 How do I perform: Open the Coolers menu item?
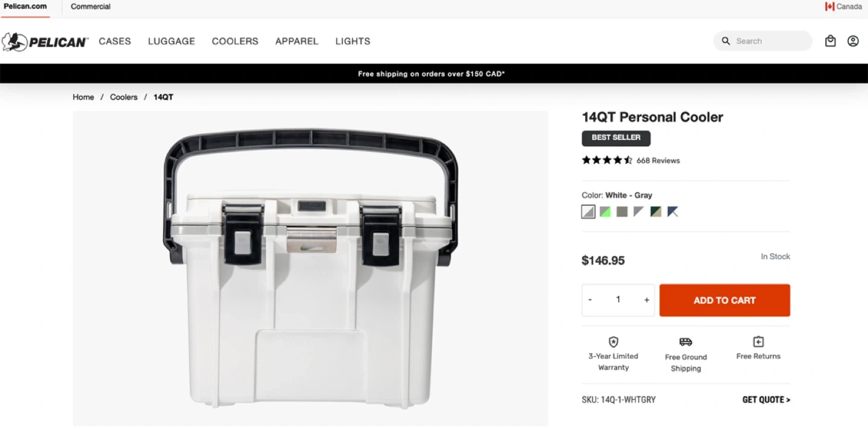click(x=235, y=41)
